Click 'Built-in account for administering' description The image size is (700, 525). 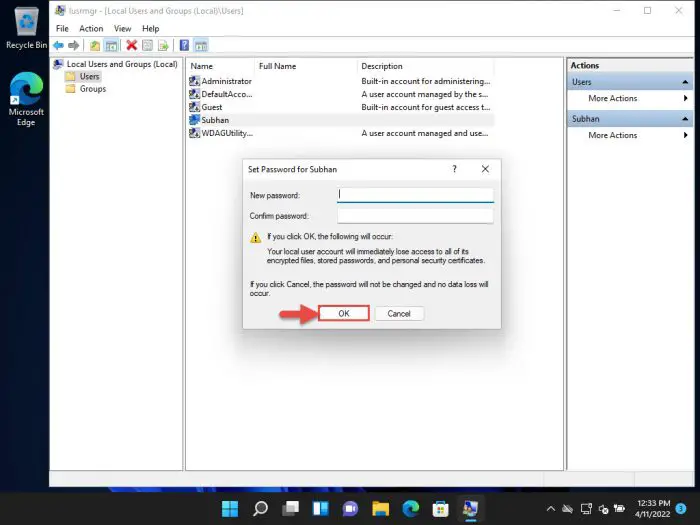pyautogui.click(x=425, y=81)
